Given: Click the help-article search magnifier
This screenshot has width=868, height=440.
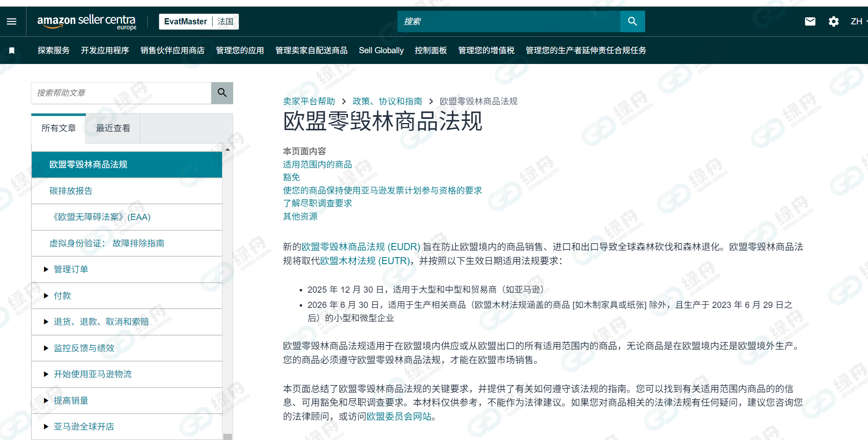Looking at the screenshot, I should tap(222, 93).
